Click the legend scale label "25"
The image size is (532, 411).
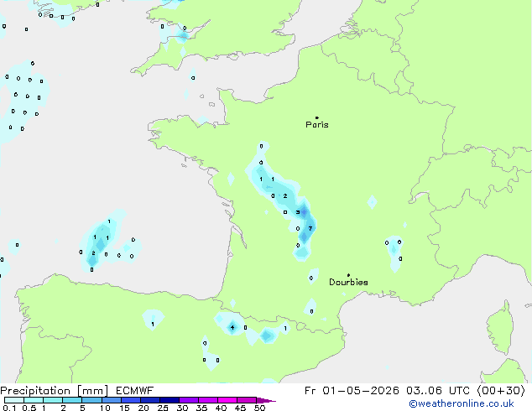[x=163, y=408]
